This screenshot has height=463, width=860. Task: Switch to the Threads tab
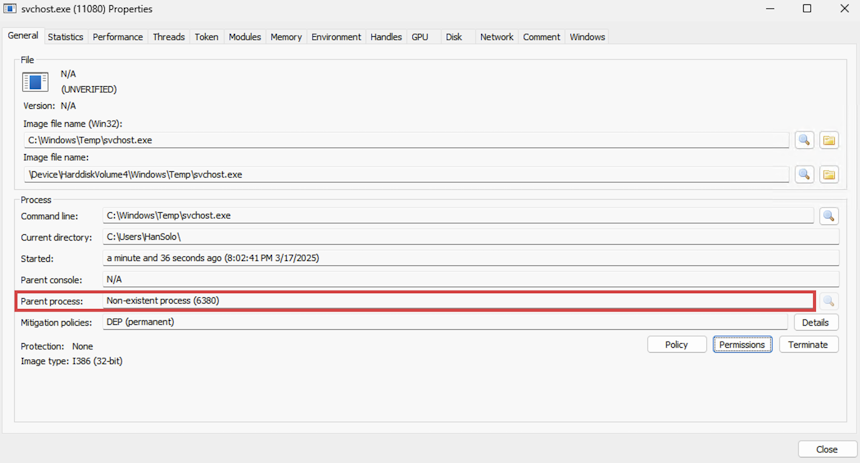[168, 37]
